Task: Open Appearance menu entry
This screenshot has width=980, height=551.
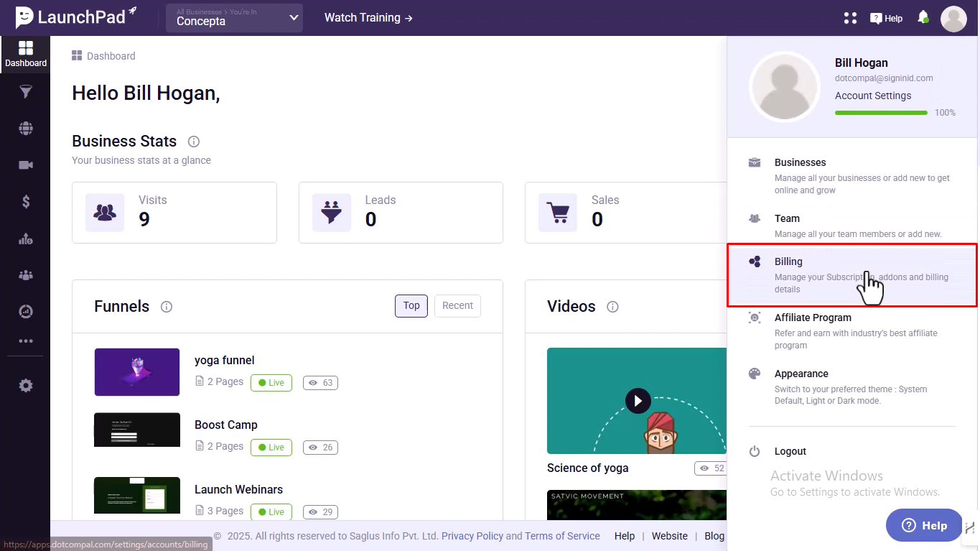Action: tap(852, 386)
